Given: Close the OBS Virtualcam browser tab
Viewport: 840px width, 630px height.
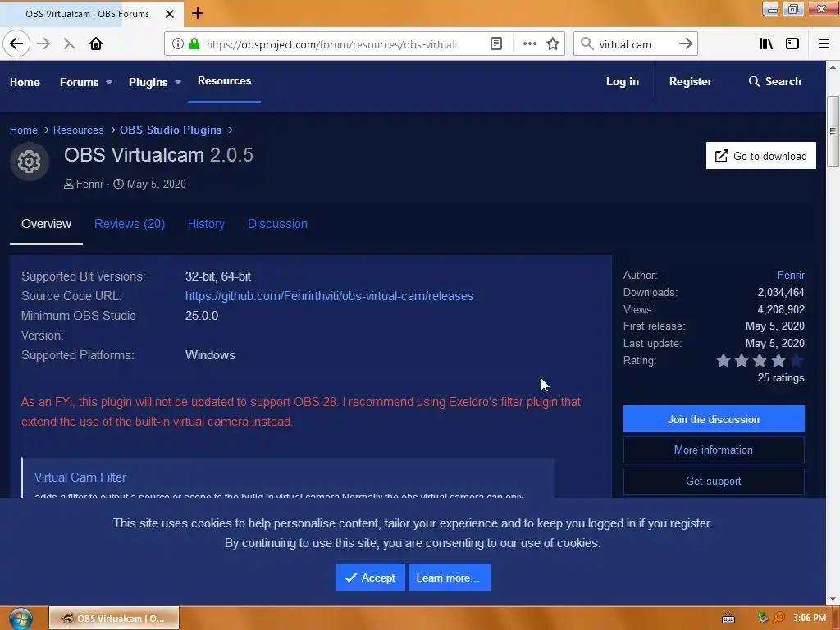Looking at the screenshot, I should pos(170,14).
